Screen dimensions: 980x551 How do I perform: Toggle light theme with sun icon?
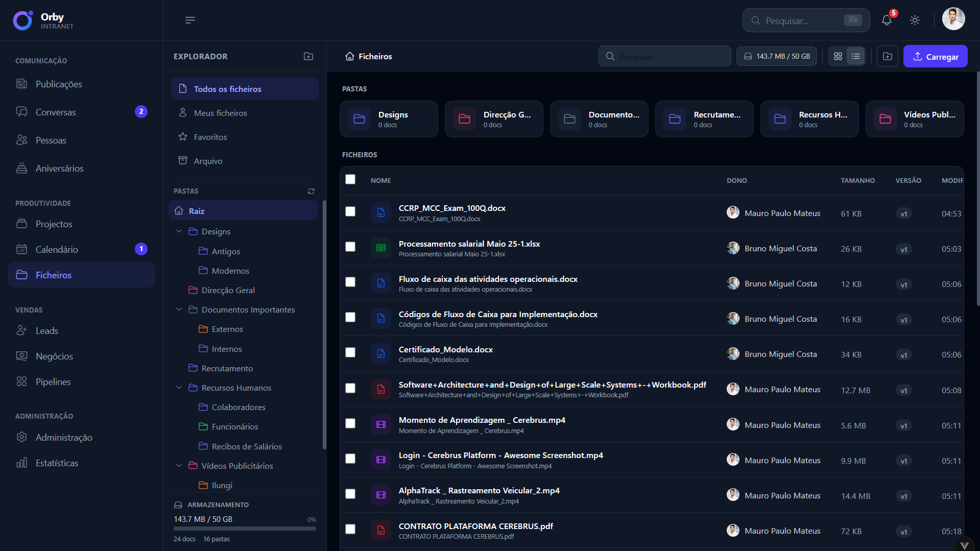(915, 20)
